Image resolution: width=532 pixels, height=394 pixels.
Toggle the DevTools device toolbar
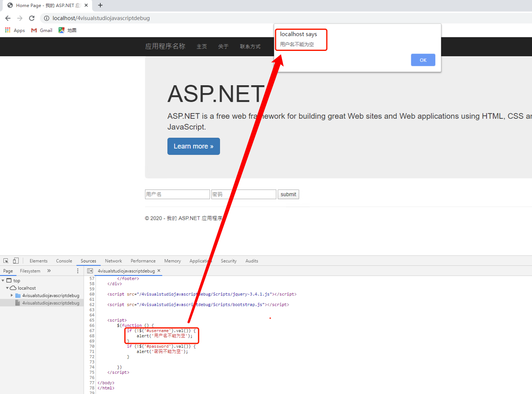point(16,261)
